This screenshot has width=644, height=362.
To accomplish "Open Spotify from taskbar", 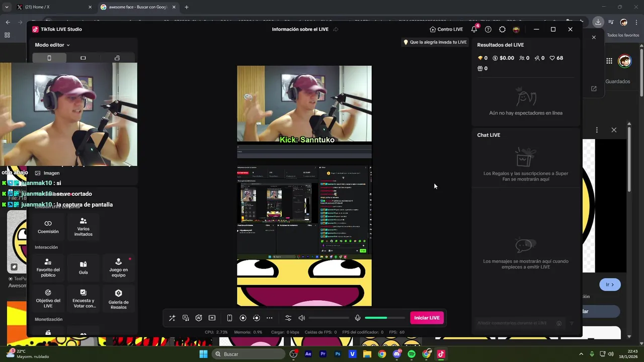I will (412, 354).
